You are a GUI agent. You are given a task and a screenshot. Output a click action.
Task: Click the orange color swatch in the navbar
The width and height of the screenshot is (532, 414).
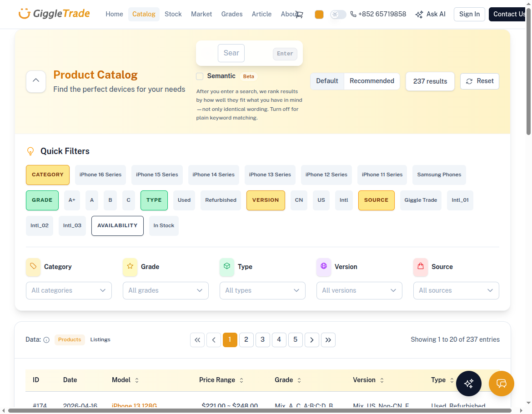pyautogui.click(x=319, y=14)
